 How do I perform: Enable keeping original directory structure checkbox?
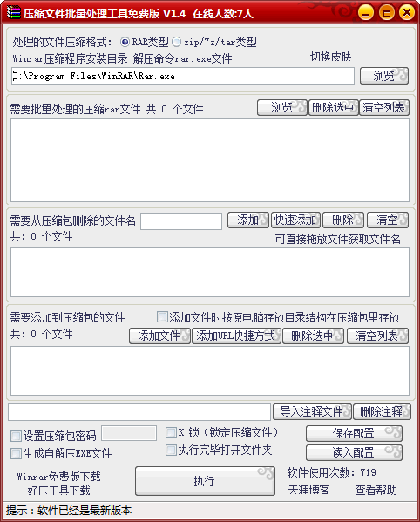tap(162, 317)
